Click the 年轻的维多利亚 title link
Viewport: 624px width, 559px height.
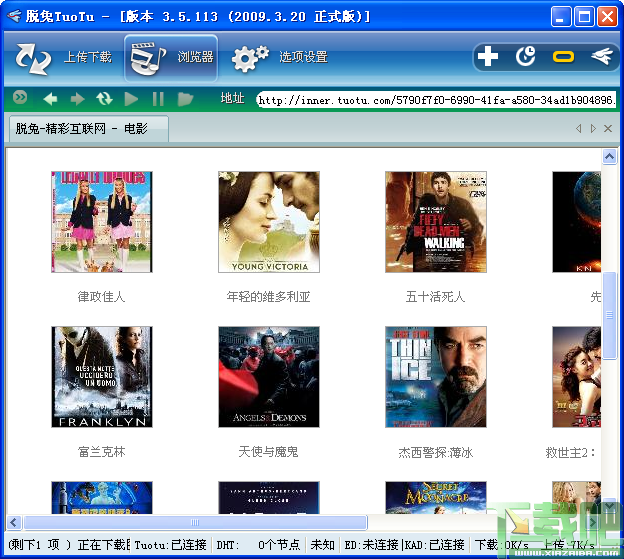(x=269, y=297)
